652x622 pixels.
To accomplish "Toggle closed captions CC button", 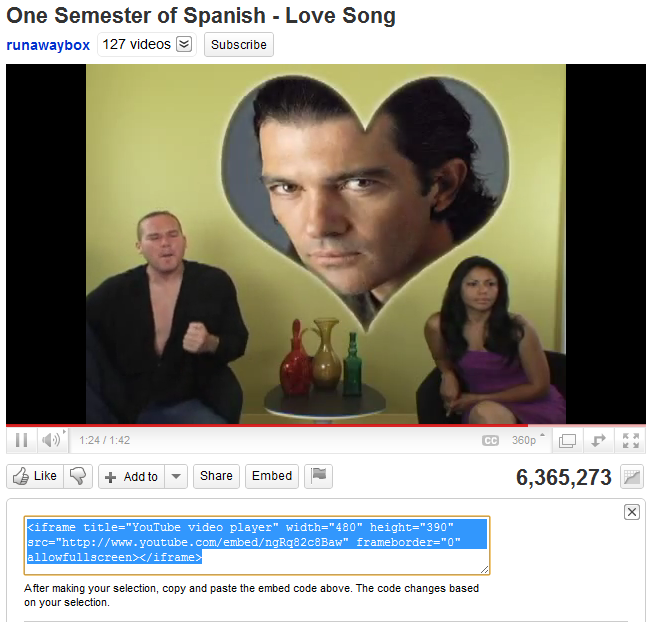I will (490, 440).
